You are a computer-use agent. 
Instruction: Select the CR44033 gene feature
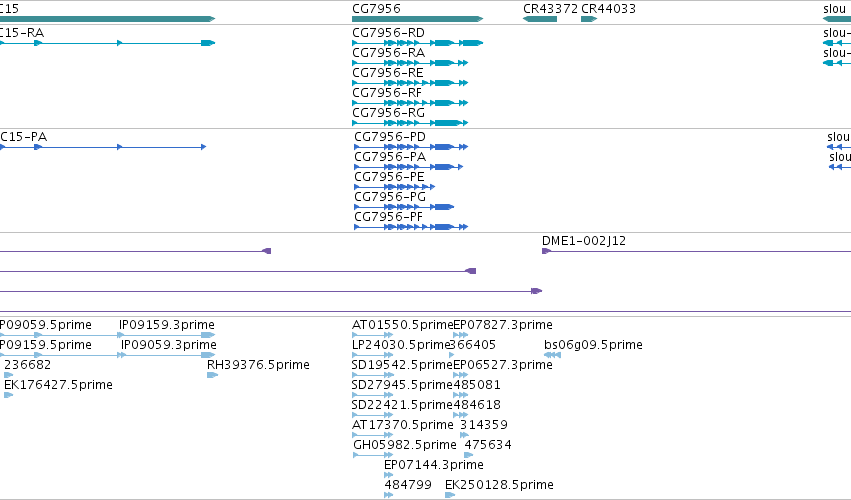(589, 19)
